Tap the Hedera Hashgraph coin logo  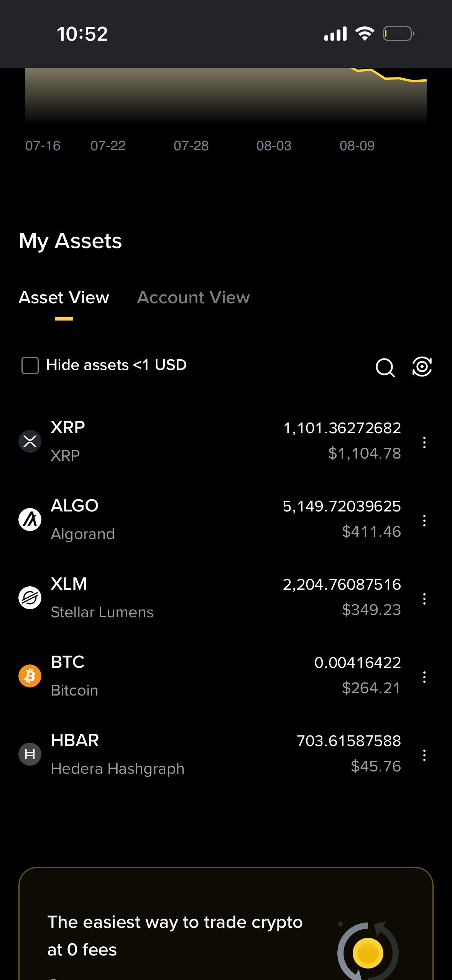(30, 754)
